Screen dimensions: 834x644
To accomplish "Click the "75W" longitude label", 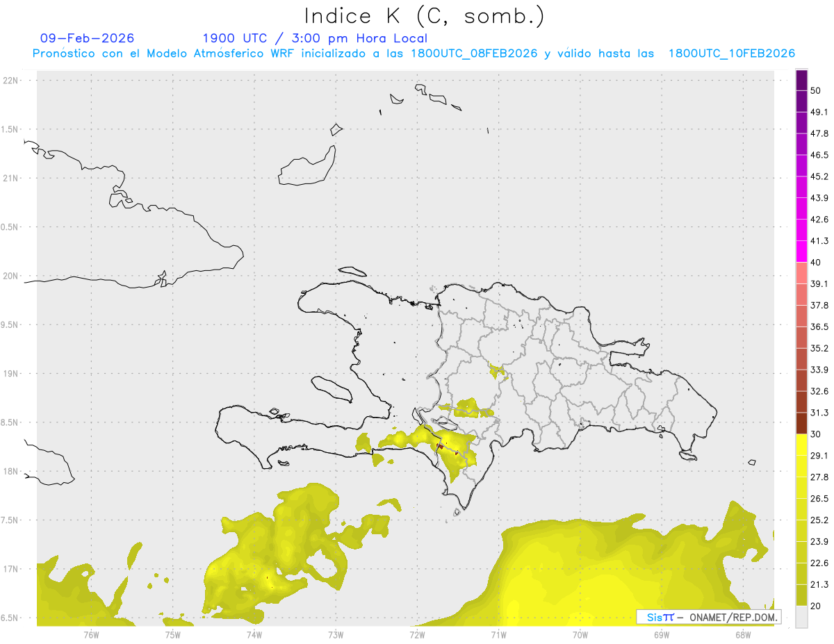I will click(172, 634).
